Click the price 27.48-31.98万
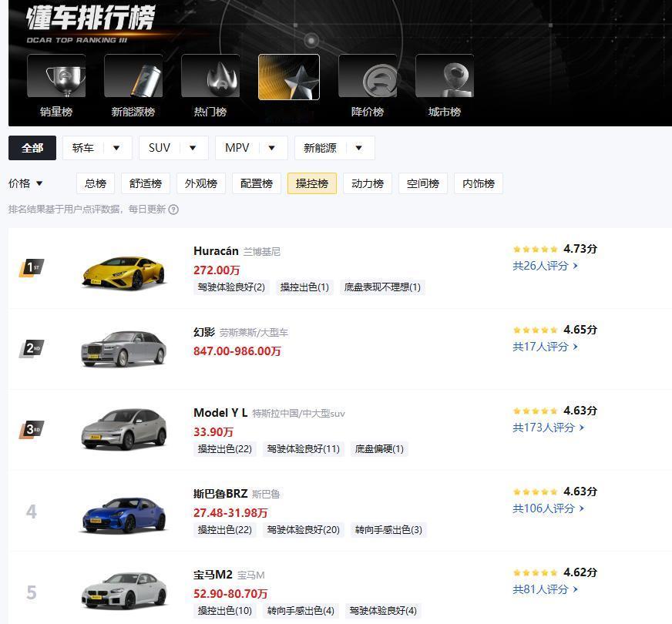Viewport: 672px width, 624px height. tap(230, 513)
